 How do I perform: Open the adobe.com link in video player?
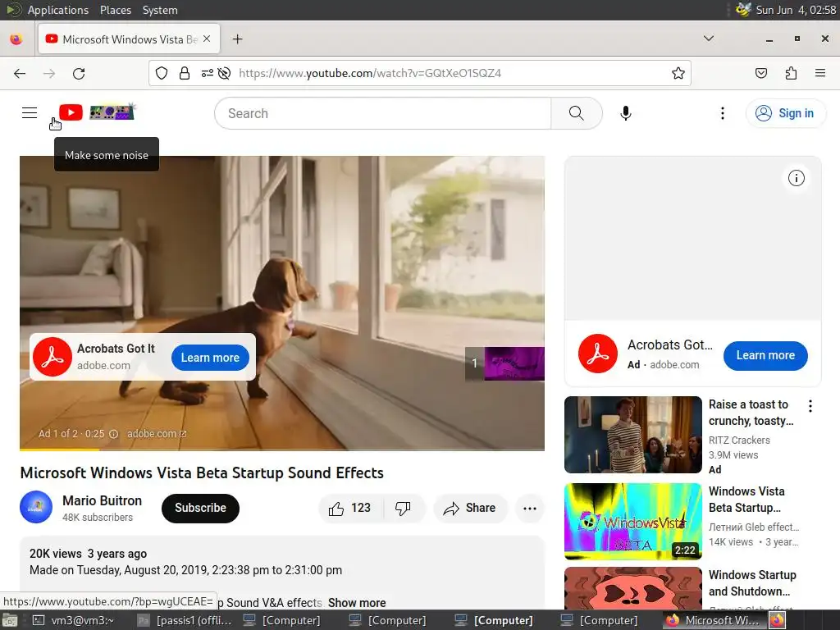click(157, 434)
